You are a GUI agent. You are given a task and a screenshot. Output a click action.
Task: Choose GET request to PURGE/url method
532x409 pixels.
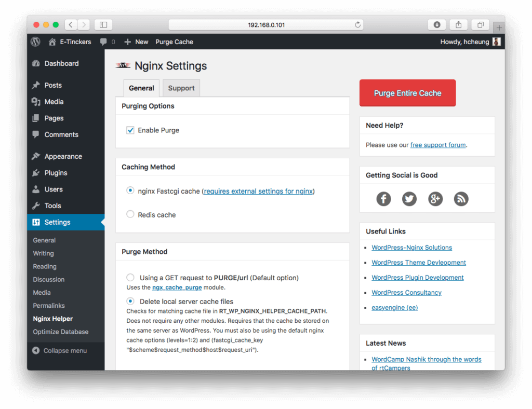tap(130, 277)
